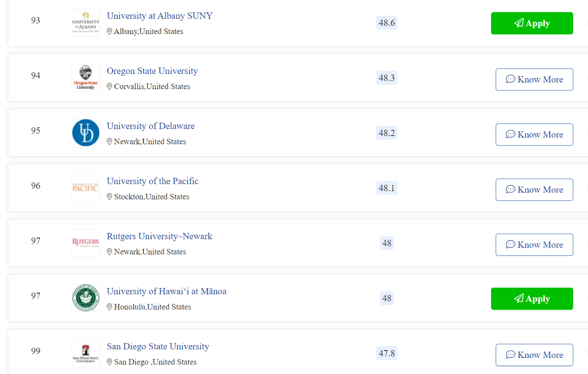The width and height of the screenshot is (588, 374).
Task: Click the University of Hawaii green seal
Action: (x=85, y=298)
